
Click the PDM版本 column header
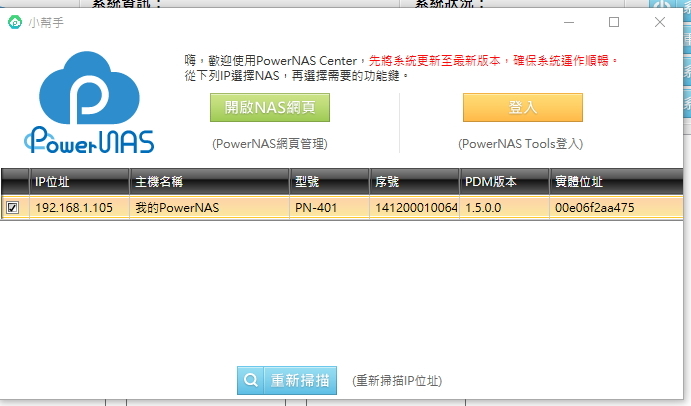(x=505, y=182)
